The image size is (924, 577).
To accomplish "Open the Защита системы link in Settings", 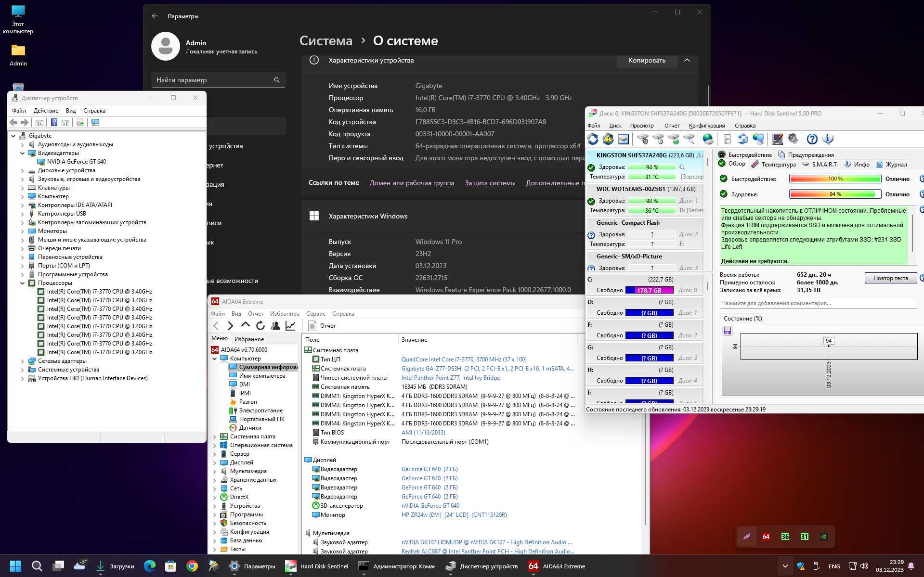I will click(x=490, y=183).
